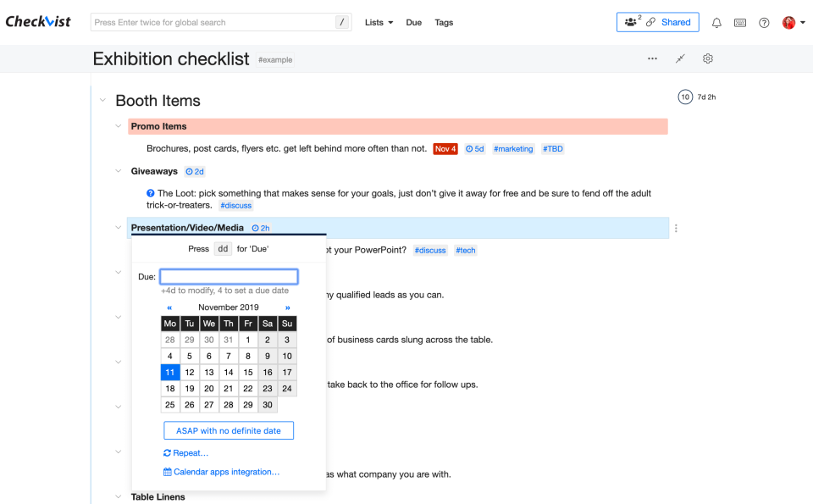Viewport: 813px width, 504px height.
Task: Click the three-dot list actions icon
Action: tap(652, 58)
